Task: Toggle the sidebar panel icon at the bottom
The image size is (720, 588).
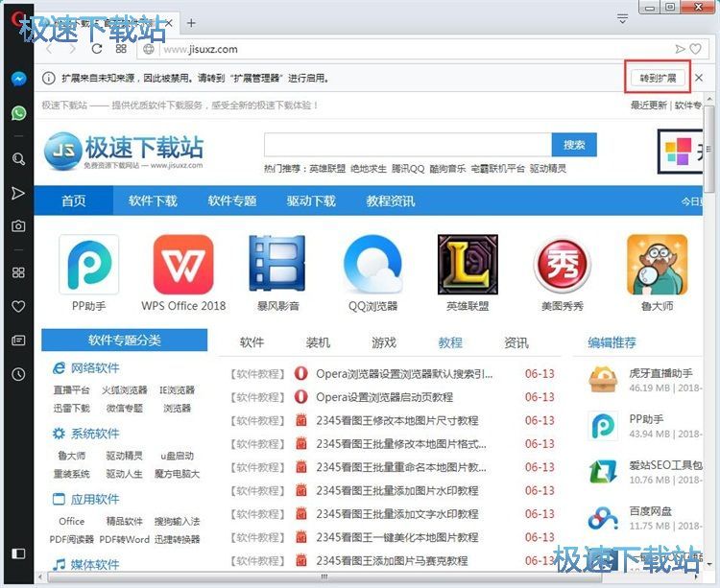Action: (18, 553)
